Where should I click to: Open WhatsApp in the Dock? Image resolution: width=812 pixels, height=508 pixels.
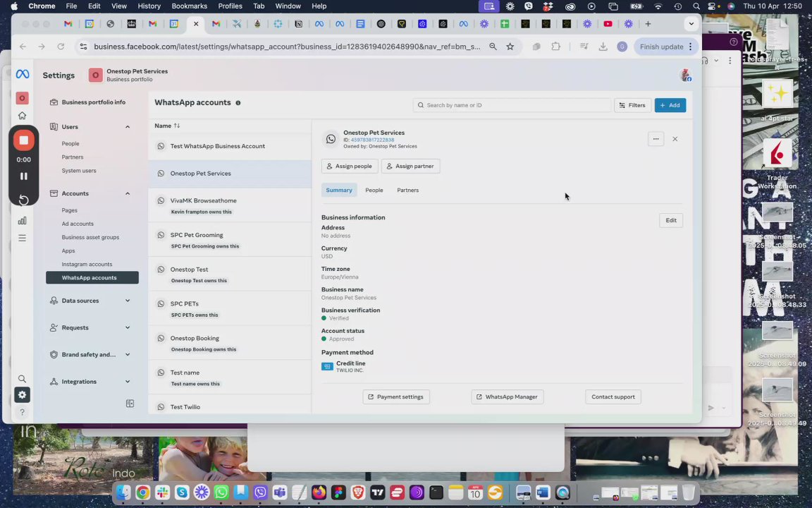pyautogui.click(x=221, y=492)
